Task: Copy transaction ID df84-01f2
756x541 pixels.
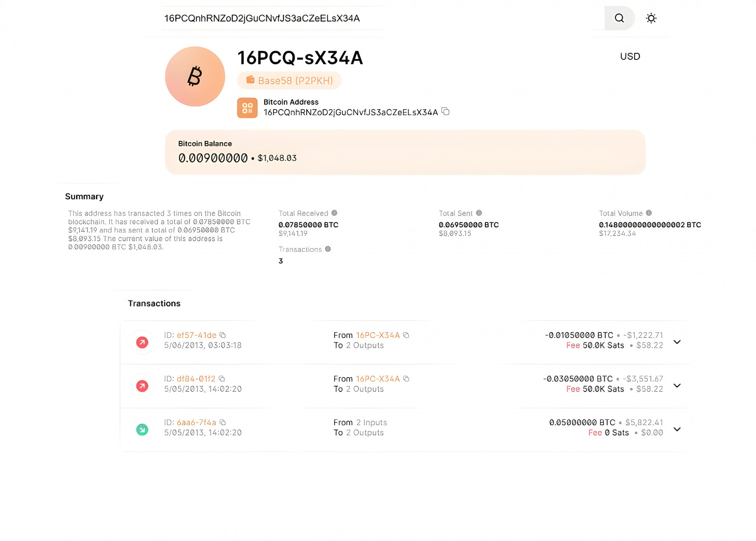Action: [x=222, y=378]
